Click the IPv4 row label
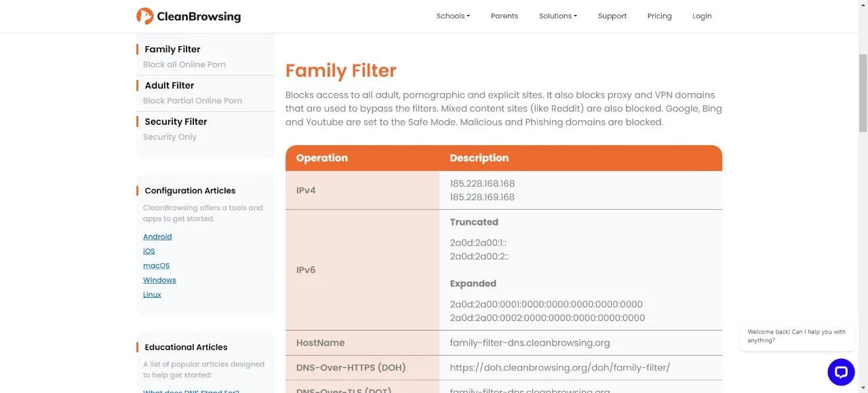This screenshot has width=868, height=393. click(306, 190)
